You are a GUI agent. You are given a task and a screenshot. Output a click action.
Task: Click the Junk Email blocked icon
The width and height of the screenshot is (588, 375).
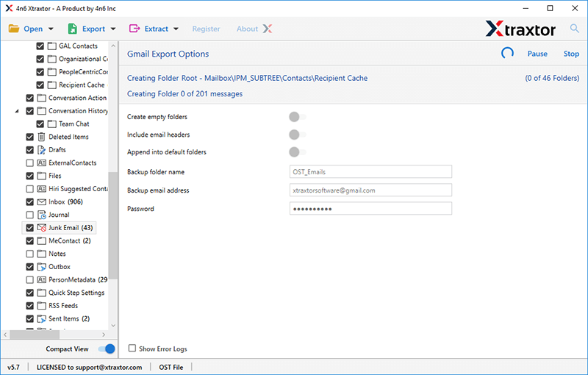click(42, 228)
